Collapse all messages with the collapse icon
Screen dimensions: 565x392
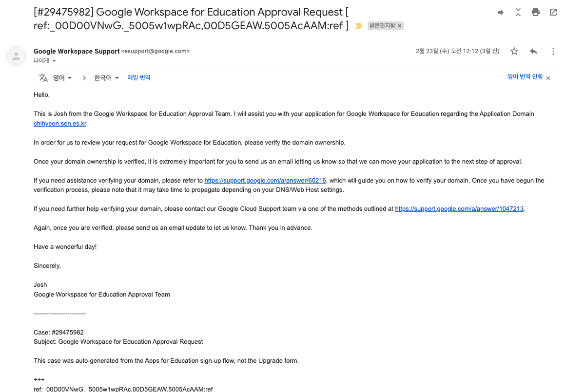(518, 12)
